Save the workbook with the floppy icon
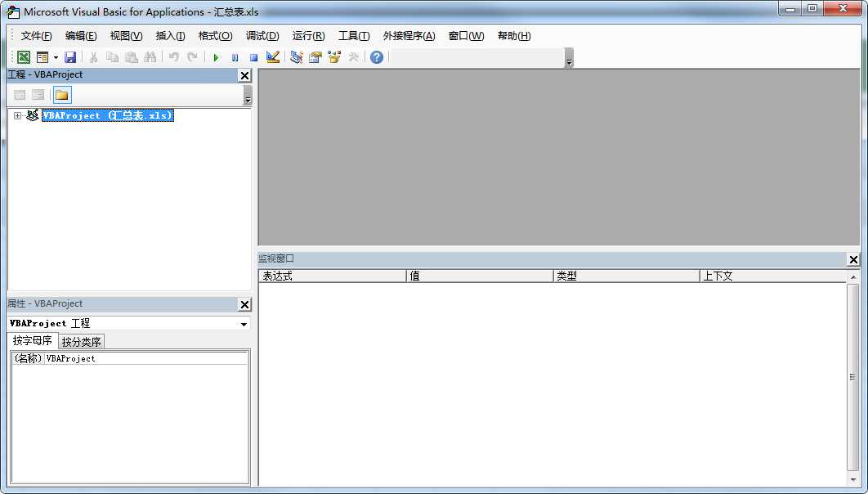This screenshot has height=494, width=868. (x=70, y=57)
